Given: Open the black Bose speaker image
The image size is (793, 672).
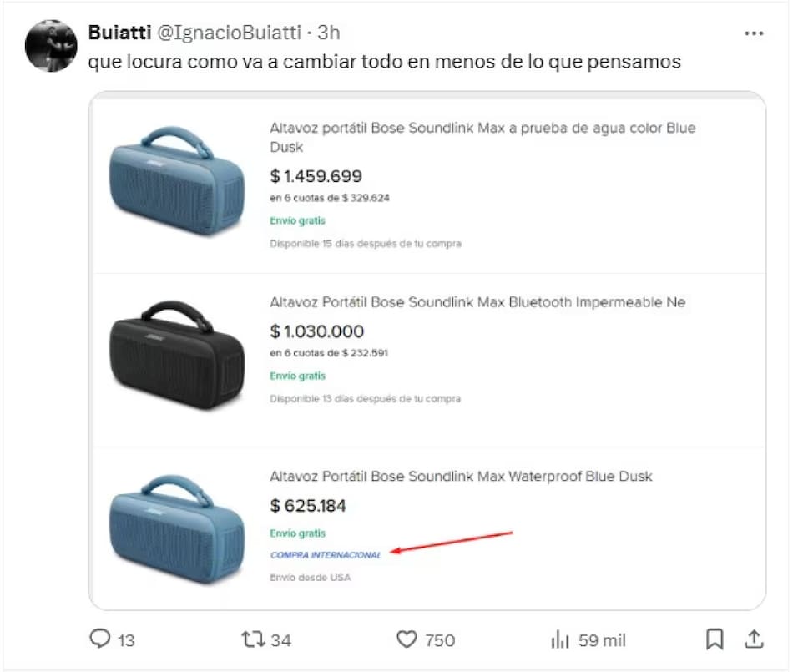Looking at the screenshot, I should click(x=177, y=353).
